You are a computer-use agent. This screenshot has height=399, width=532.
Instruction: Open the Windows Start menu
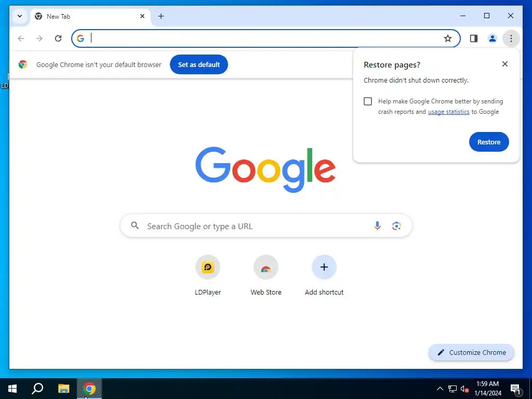pos(12,389)
